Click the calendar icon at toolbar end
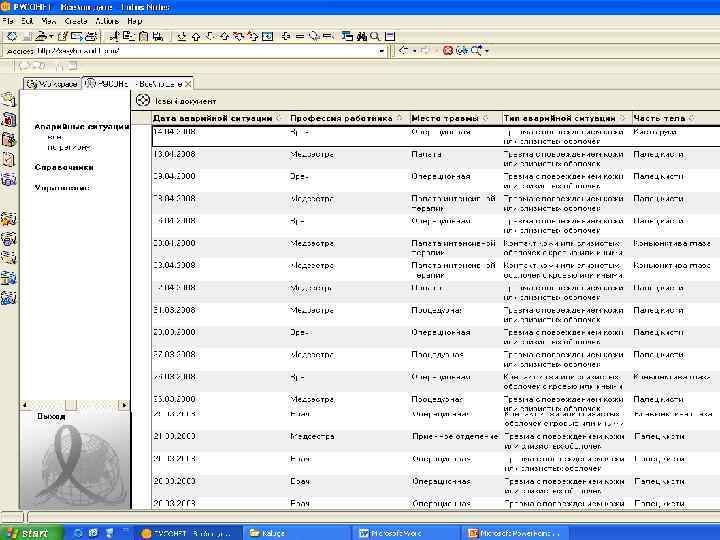The height and width of the screenshot is (540, 720). pyautogui.click(x=390, y=36)
